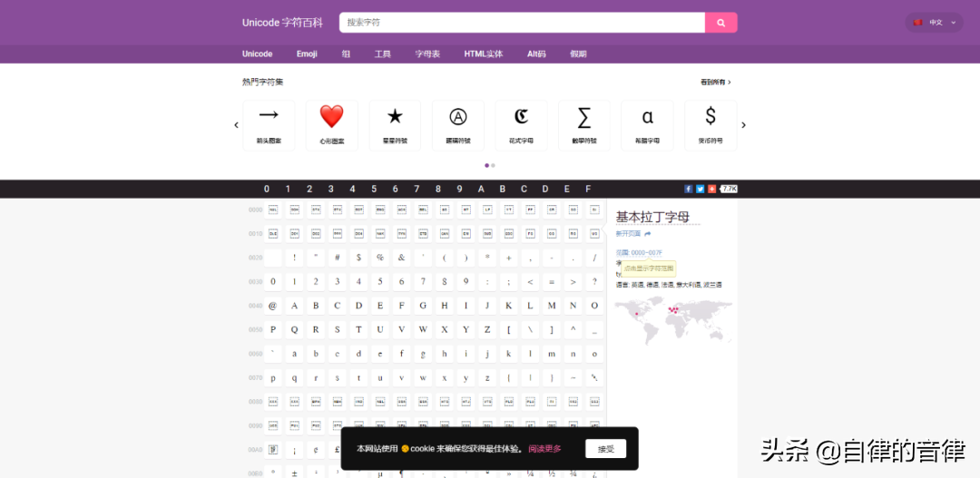Open the HTML实体 menu item
Screen dimensions: 980x478
coord(483,54)
